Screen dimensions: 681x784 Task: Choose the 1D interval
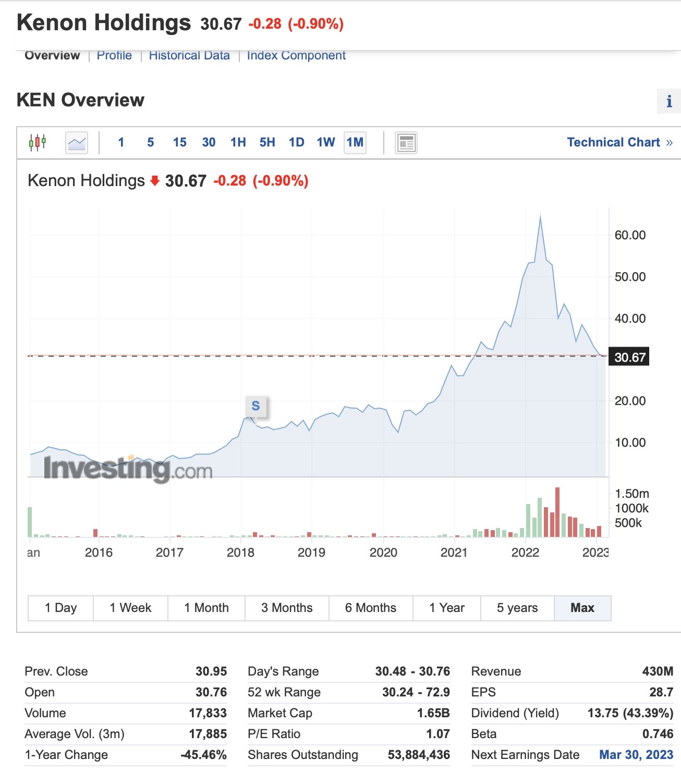pos(297,142)
